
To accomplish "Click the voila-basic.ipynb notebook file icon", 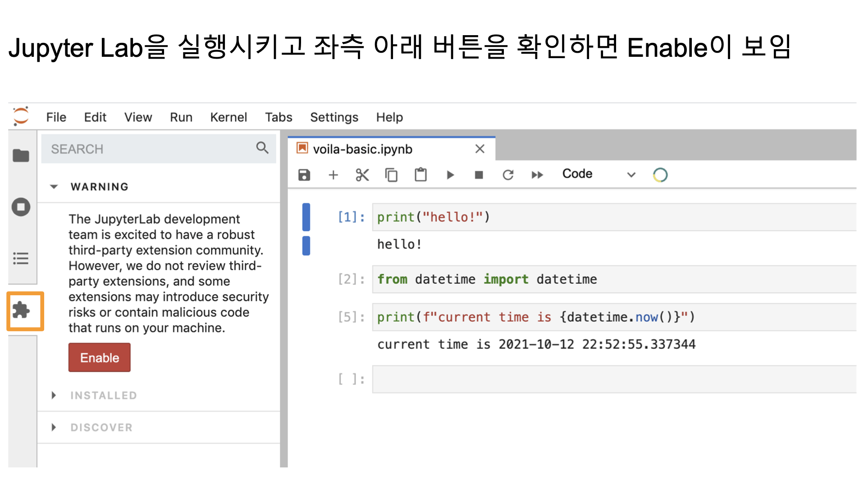I will click(x=302, y=148).
